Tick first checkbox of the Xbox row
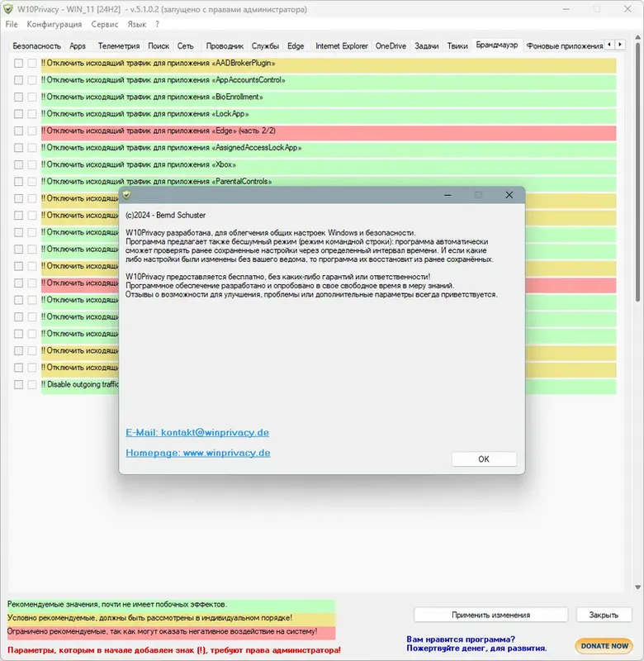This screenshot has height=661, width=644. click(18, 164)
